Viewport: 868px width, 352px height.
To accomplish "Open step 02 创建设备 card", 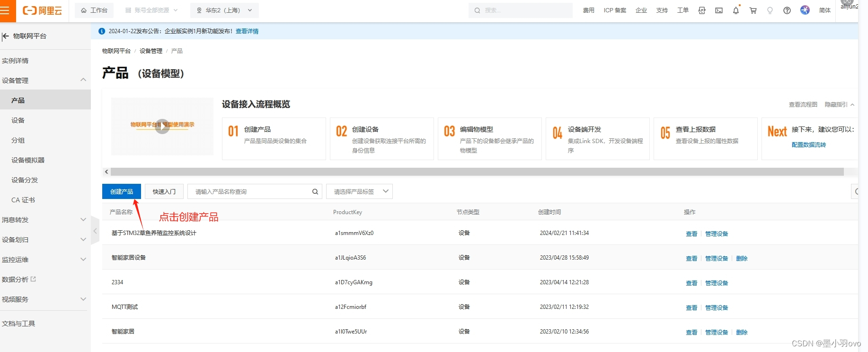I will pos(382,139).
